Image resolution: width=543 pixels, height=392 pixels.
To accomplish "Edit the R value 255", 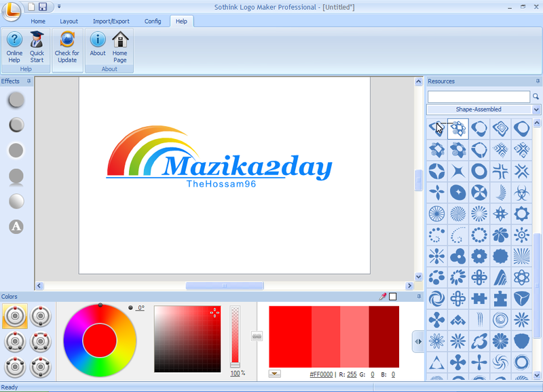I will 352,374.
